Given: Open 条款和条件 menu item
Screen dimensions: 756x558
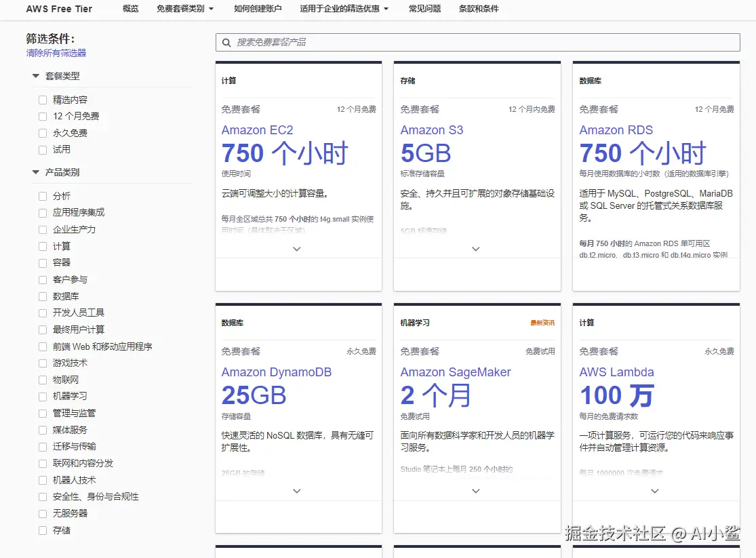Looking at the screenshot, I should tap(479, 9).
